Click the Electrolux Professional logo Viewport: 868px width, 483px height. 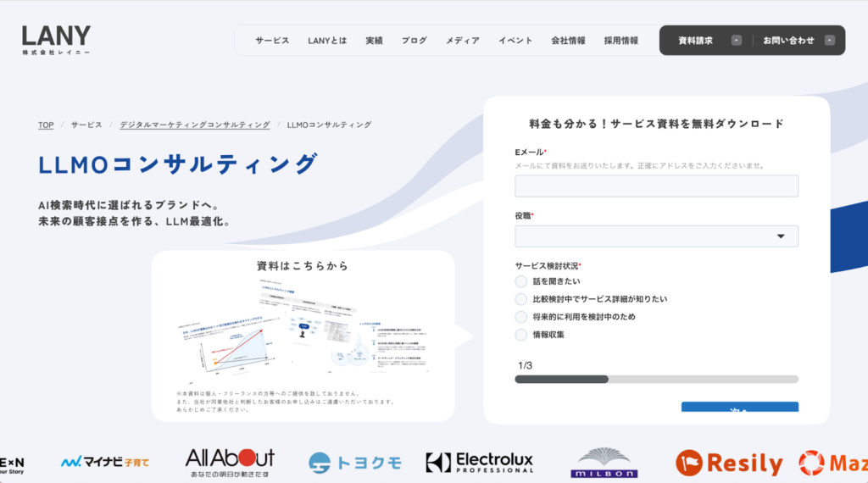(x=479, y=462)
